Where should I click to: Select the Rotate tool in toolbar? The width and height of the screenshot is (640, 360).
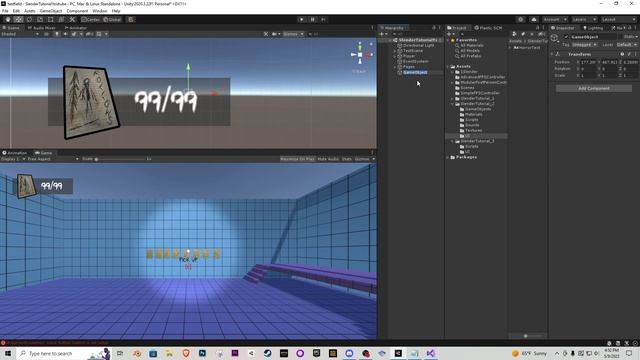click(29, 19)
